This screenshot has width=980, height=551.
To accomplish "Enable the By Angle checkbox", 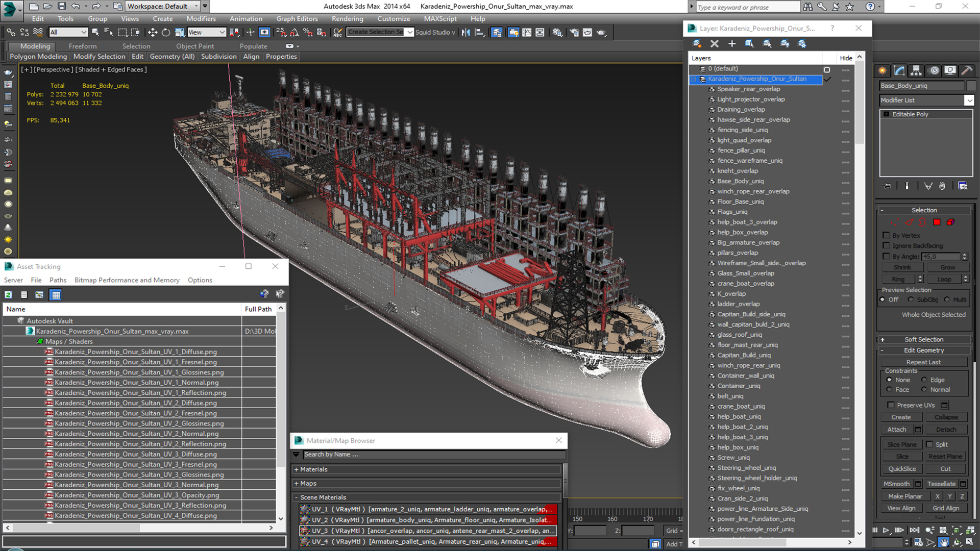I will 887,256.
